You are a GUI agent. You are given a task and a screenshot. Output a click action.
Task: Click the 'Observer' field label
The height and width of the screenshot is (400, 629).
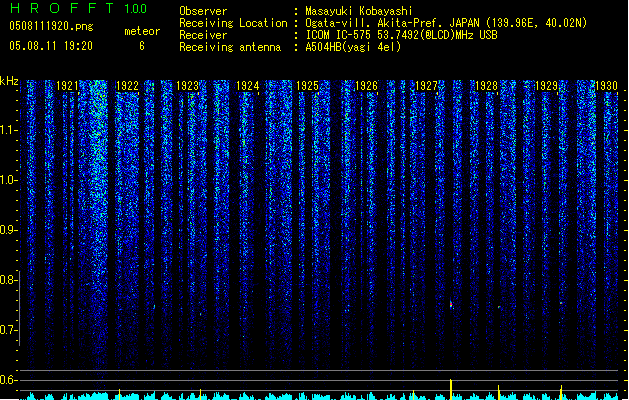click(203, 11)
